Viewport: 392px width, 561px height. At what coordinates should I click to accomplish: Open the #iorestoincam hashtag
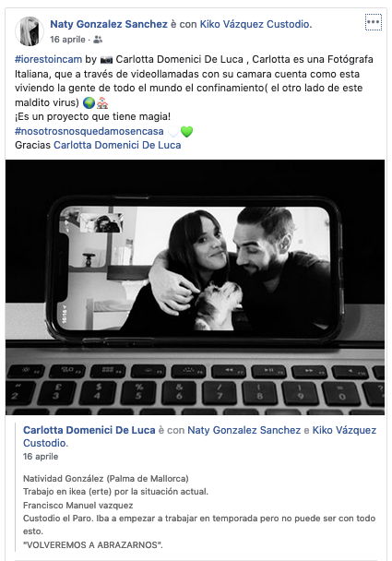(x=48, y=59)
